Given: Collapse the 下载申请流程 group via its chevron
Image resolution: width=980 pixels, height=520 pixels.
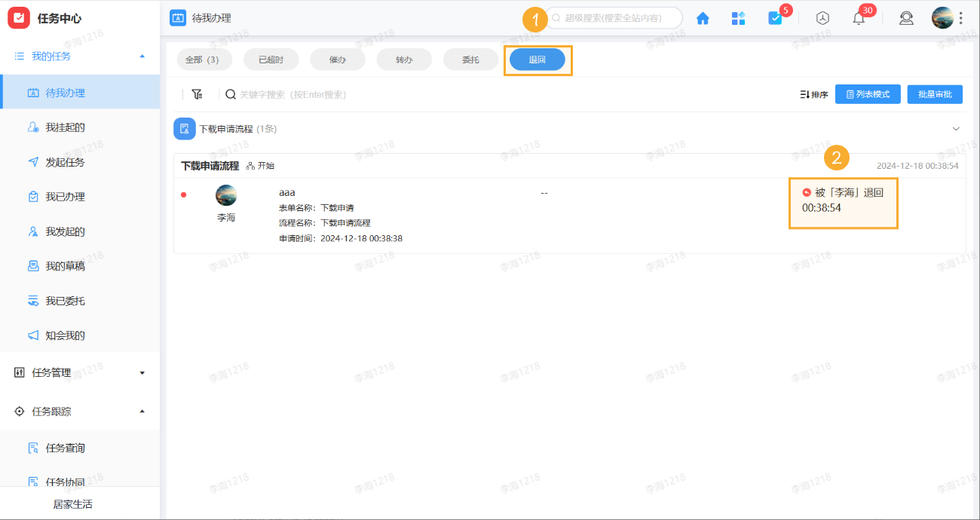Looking at the screenshot, I should tap(956, 128).
